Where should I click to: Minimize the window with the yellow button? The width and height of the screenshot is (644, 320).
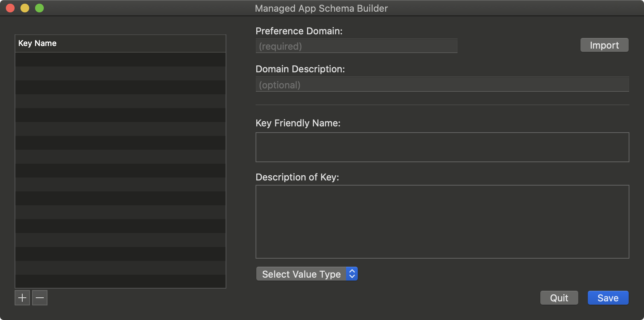click(x=25, y=8)
